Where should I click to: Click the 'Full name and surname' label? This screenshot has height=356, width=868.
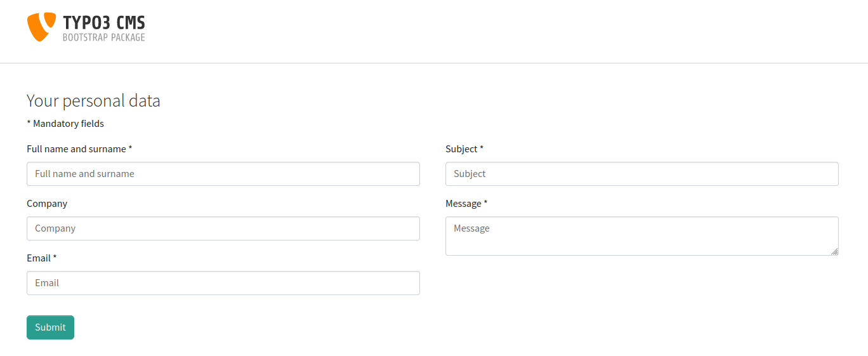click(76, 149)
